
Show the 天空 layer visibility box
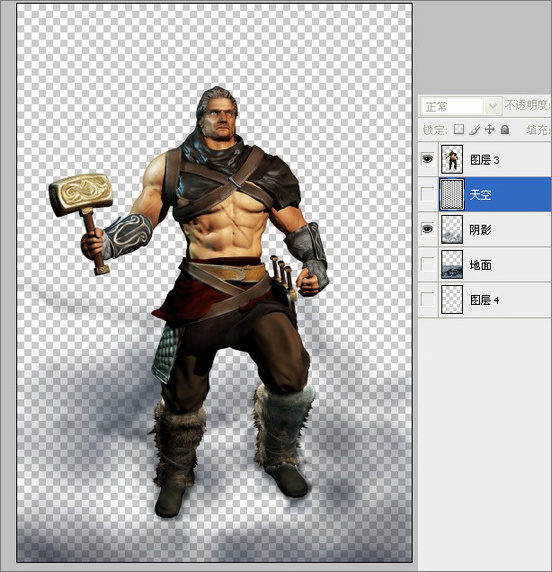click(428, 194)
